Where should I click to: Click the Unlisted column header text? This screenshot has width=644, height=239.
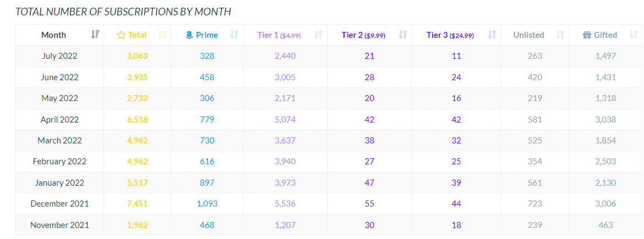point(528,35)
